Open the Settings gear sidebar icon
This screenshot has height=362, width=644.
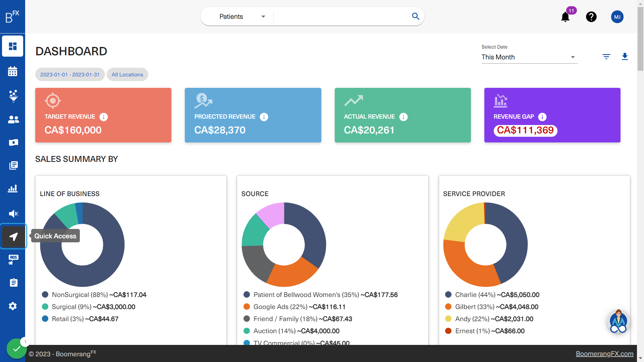pyautogui.click(x=13, y=306)
